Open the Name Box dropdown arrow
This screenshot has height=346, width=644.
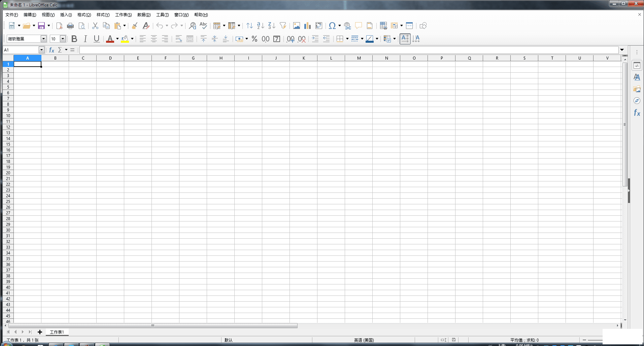41,50
